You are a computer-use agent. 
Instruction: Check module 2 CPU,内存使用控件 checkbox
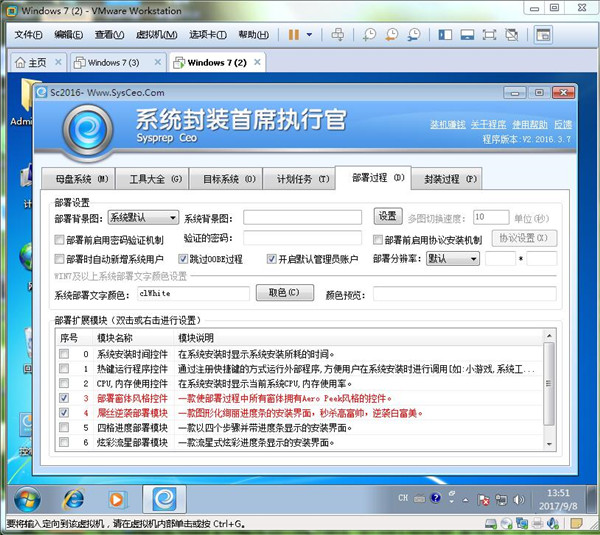coord(64,383)
